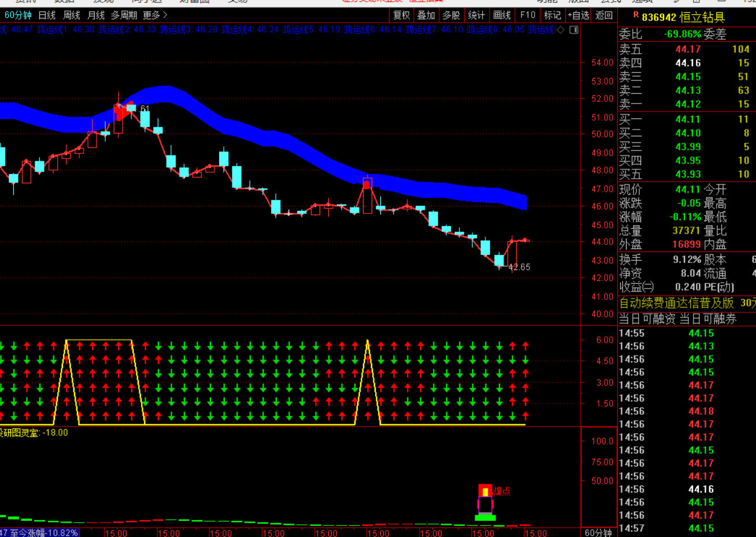Select the 买三 43.99 order row
This screenshot has width=756, height=537.
[687, 147]
